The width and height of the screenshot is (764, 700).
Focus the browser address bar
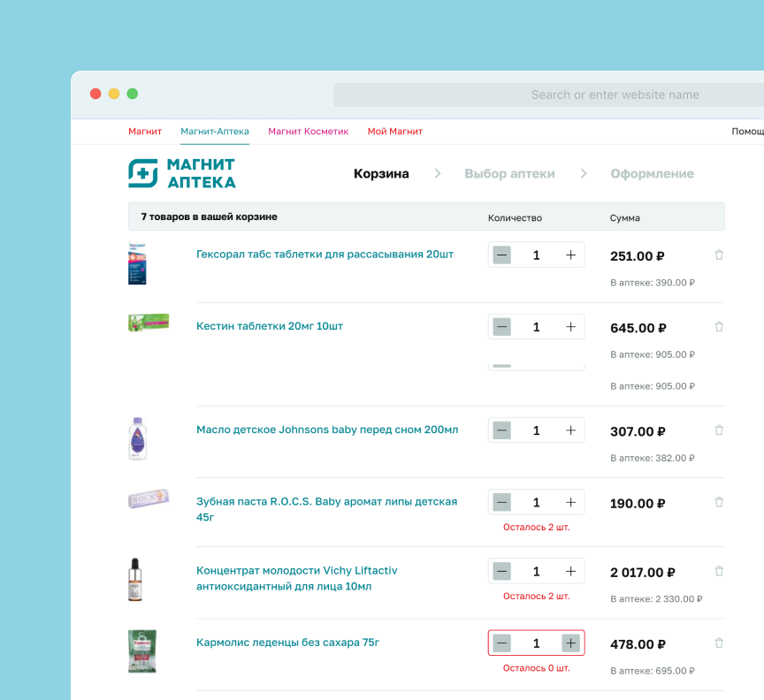(548, 95)
